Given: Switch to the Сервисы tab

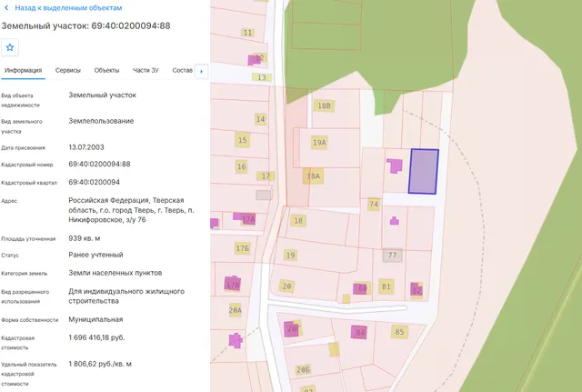Looking at the screenshot, I should (68, 70).
